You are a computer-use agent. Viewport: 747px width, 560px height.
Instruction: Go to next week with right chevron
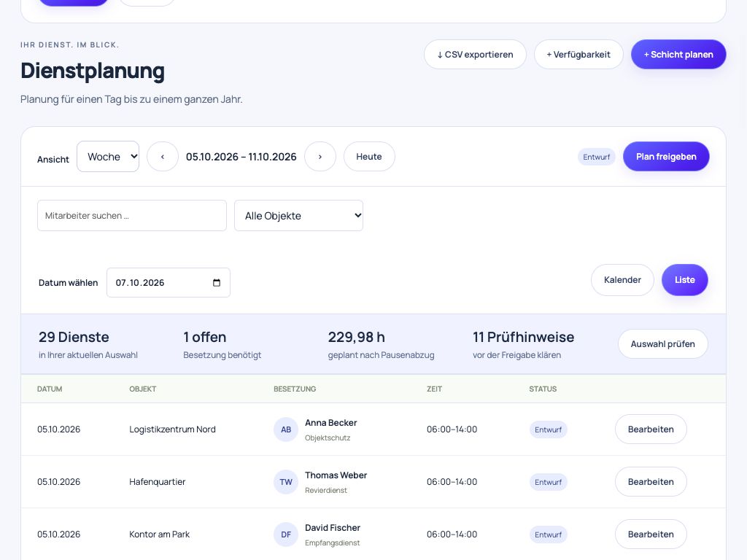pos(320,157)
